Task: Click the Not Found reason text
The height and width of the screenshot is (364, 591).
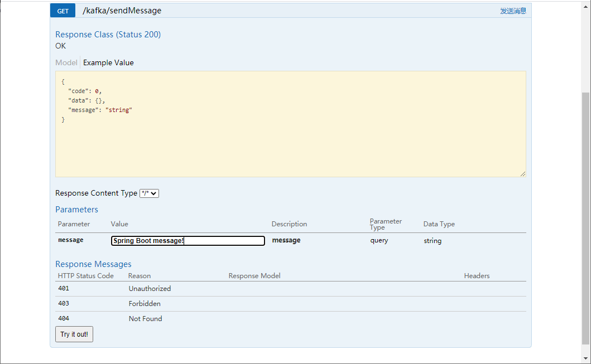Action: pos(145,318)
